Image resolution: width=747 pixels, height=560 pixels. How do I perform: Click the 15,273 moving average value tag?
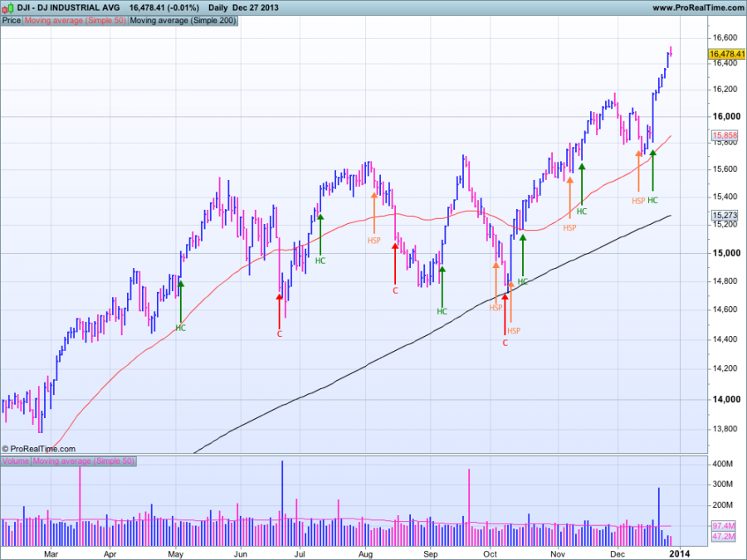pyautogui.click(x=725, y=215)
